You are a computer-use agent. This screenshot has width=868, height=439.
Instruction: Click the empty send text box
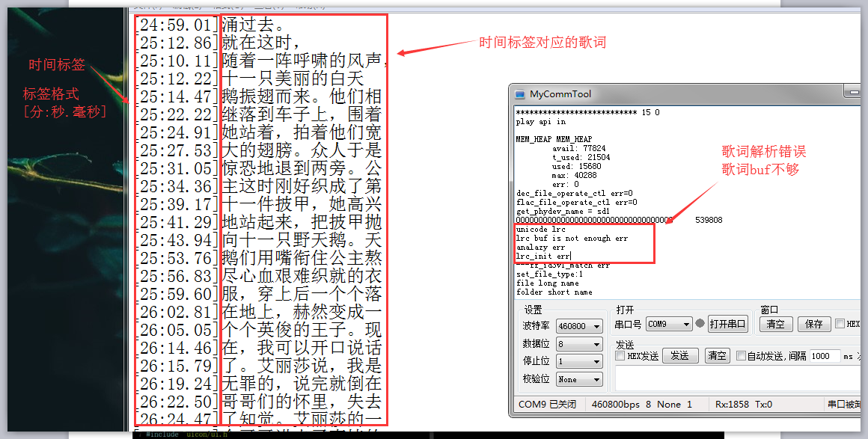click(738, 378)
